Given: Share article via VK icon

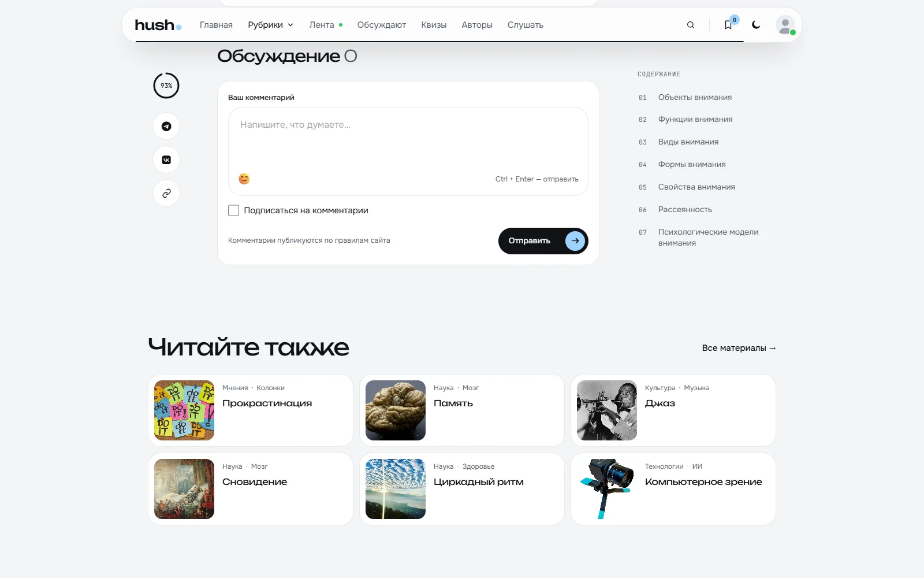Looking at the screenshot, I should [x=166, y=160].
